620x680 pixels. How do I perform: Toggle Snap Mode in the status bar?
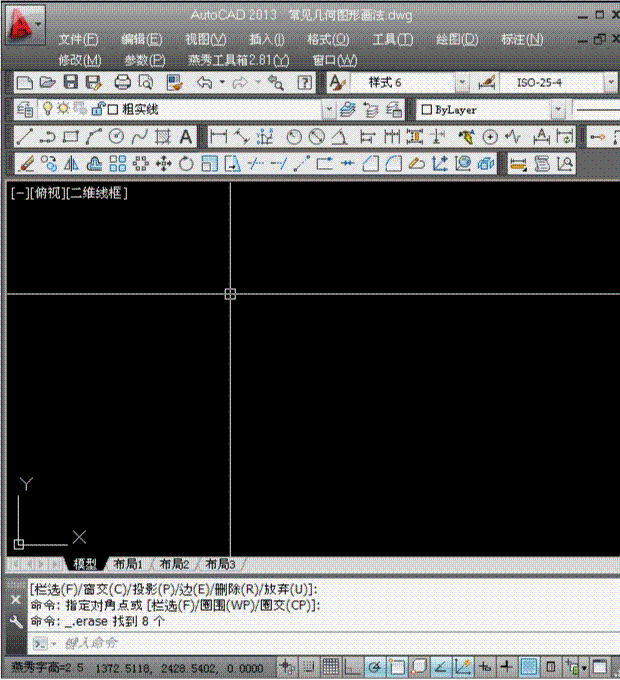click(x=308, y=667)
